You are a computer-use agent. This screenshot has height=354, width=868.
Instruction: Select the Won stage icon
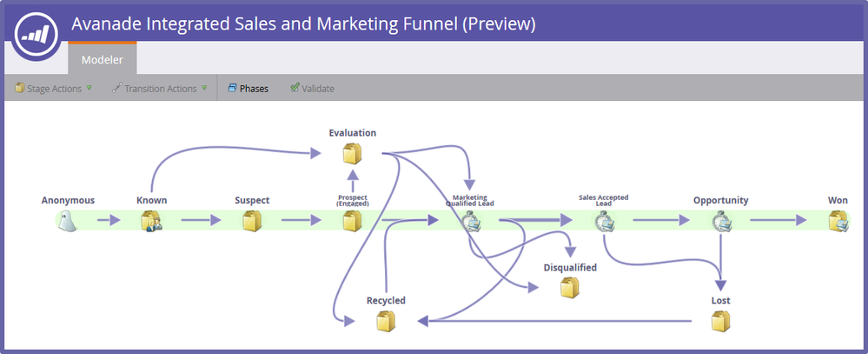click(x=838, y=221)
